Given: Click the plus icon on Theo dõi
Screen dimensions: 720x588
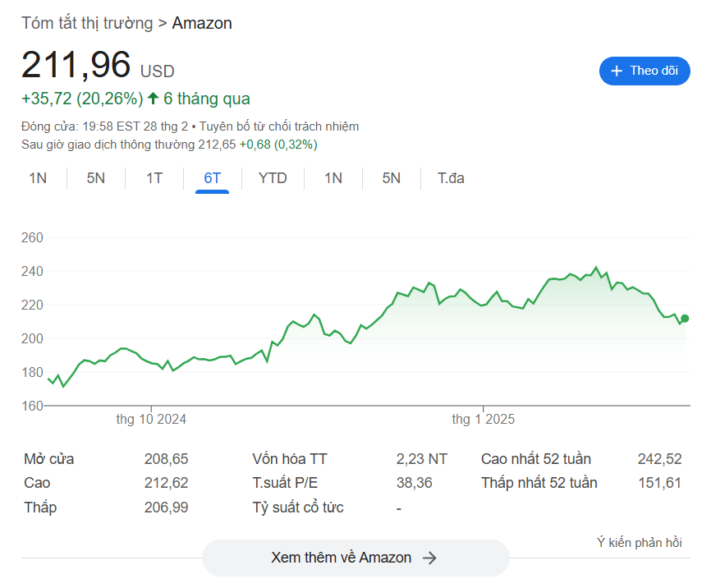Looking at the screenshot, I should (617, 71).
